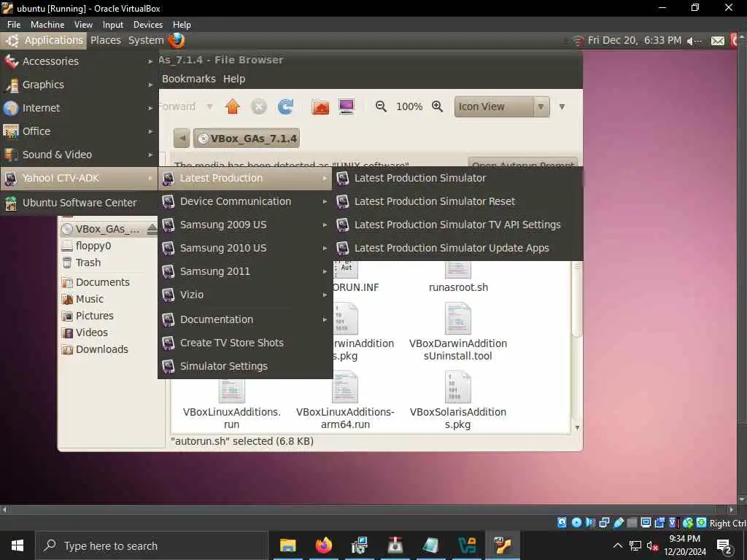Select Latest Production Simulator Update Apps

(x=458, y=248)
